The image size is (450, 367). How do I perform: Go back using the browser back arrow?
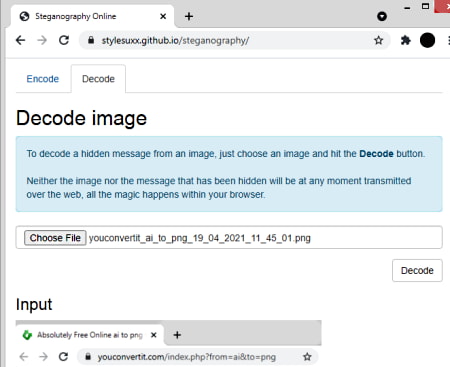tap(21, 40)
